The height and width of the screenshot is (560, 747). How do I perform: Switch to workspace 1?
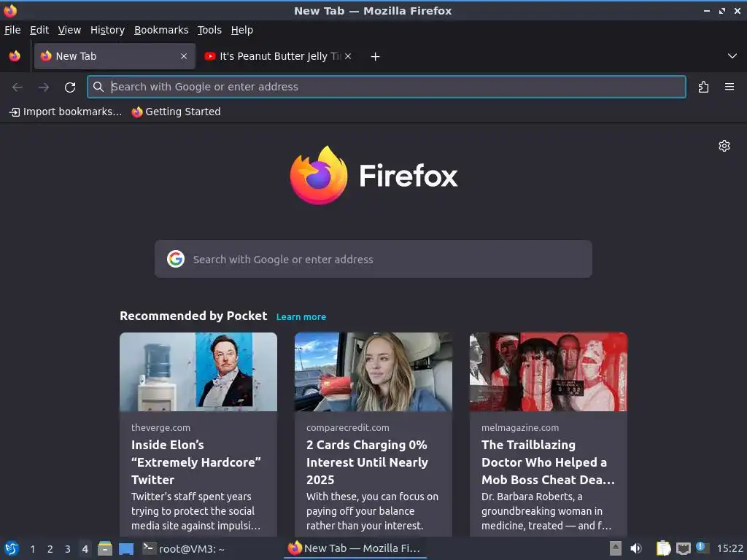[32, 549]
